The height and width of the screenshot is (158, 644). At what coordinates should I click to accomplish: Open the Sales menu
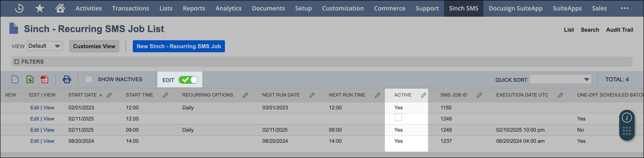[x=599, y=8]
